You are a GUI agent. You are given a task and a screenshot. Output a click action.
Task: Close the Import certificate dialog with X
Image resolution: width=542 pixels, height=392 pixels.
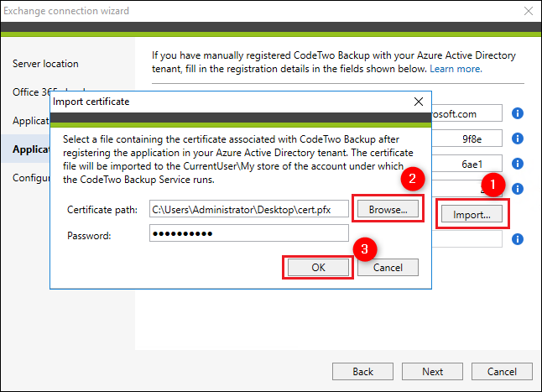419,102
